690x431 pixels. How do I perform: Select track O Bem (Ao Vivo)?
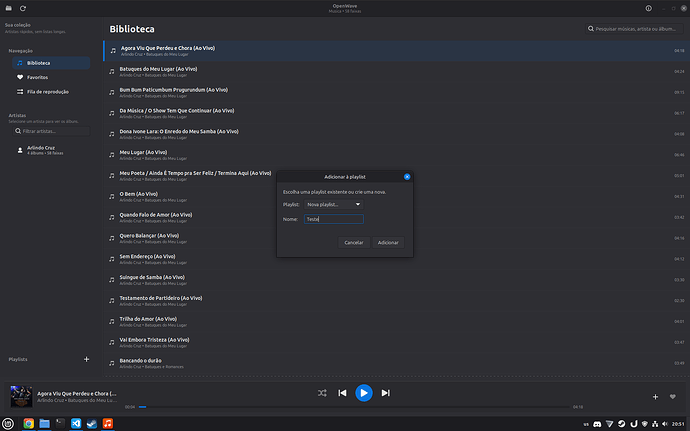[x=396, y=196]
